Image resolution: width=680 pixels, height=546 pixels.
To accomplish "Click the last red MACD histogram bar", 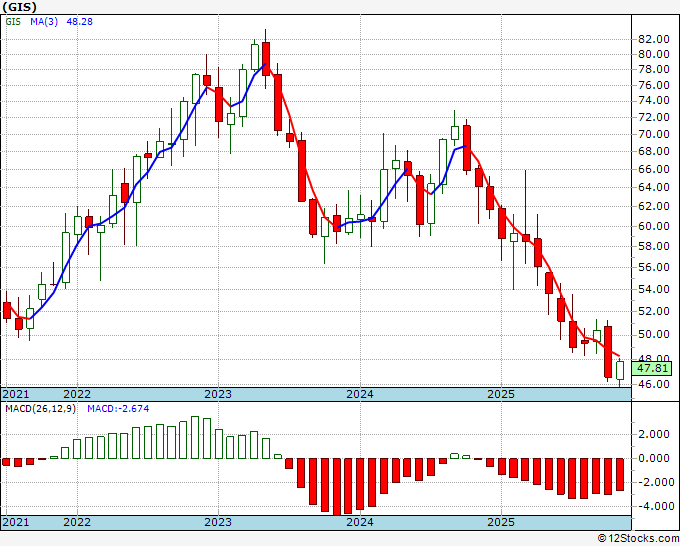I will [620, 474].
